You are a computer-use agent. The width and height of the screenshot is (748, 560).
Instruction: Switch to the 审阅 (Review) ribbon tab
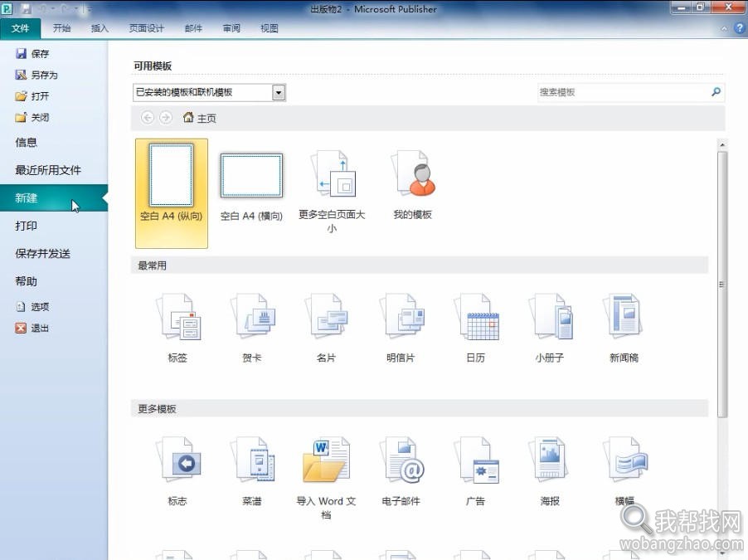click(231, 28)
